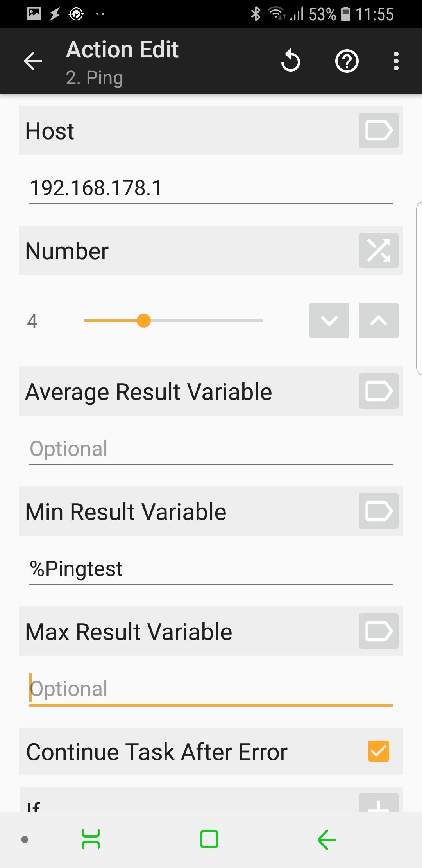
Task: Open help via the question mark icon
Action: coord(347,61)
